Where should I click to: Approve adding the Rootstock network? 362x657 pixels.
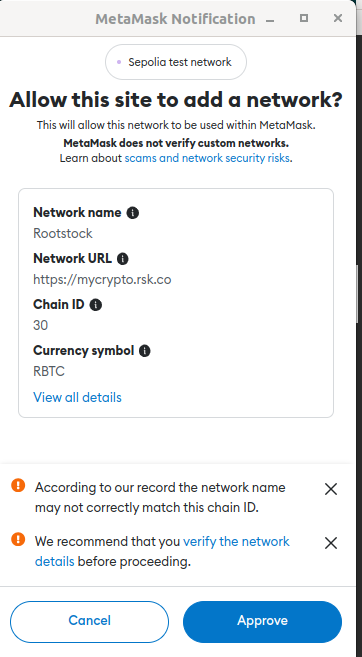click(262, 622)
